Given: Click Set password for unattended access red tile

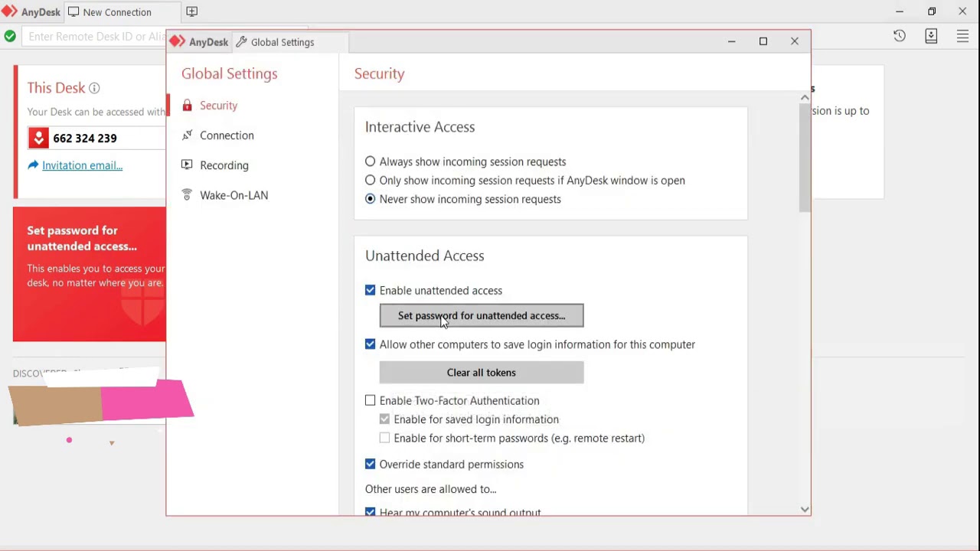Looking at the screenshot, I should click(x=90, y=274).
